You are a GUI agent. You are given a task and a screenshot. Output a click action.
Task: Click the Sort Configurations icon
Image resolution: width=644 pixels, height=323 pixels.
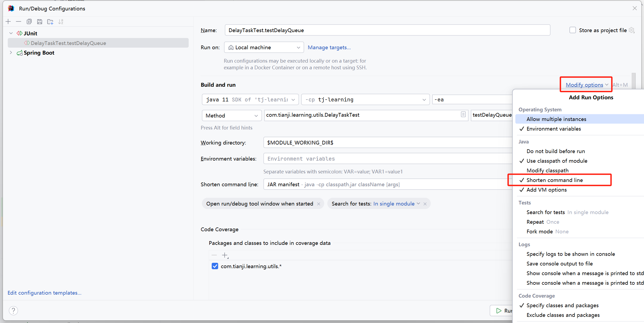coord(61,22)
